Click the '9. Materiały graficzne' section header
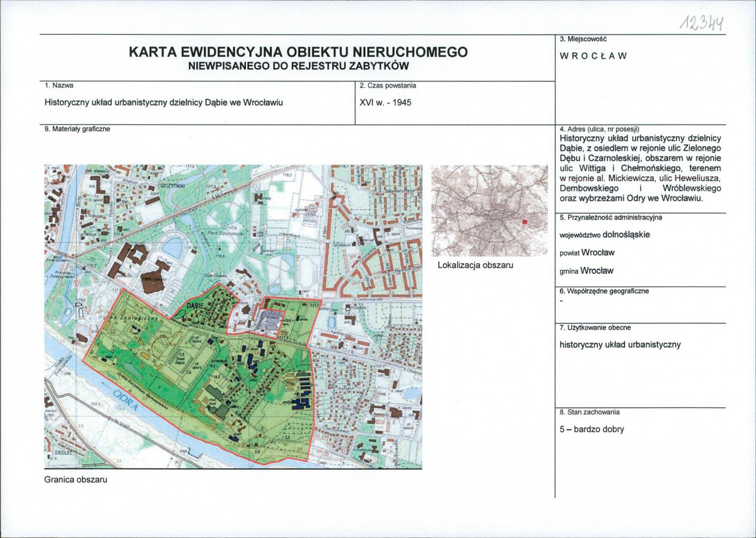This screenshot has width=756, height=538. pos(77,127)
